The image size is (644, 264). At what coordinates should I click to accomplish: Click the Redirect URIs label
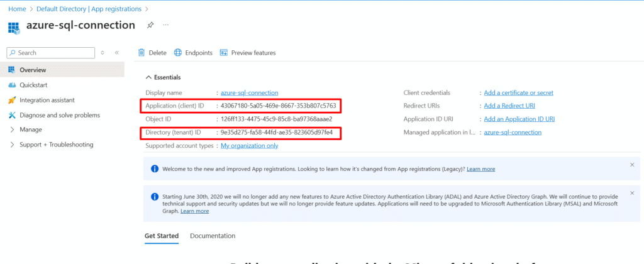coord(422,106)
